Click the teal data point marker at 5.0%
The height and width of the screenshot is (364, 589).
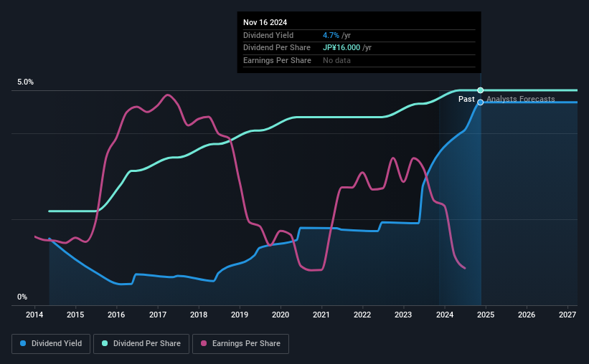tap(481, 90)
